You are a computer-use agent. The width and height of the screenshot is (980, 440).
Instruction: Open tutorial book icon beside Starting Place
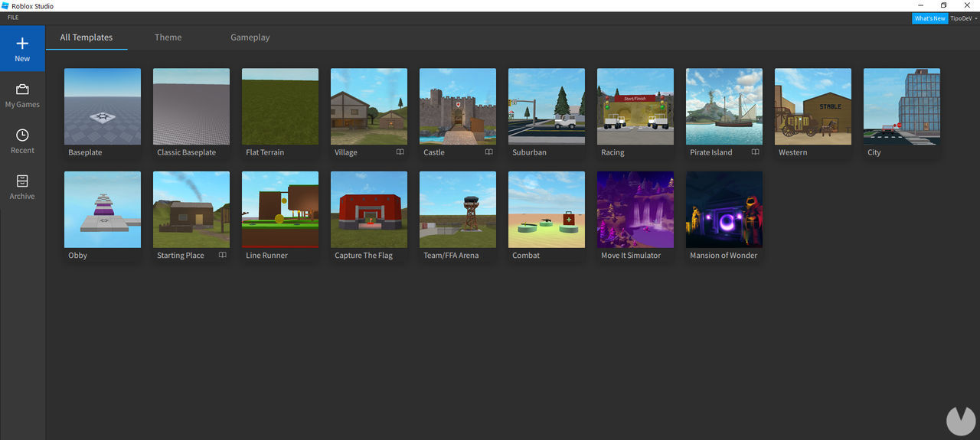point(222,256)
